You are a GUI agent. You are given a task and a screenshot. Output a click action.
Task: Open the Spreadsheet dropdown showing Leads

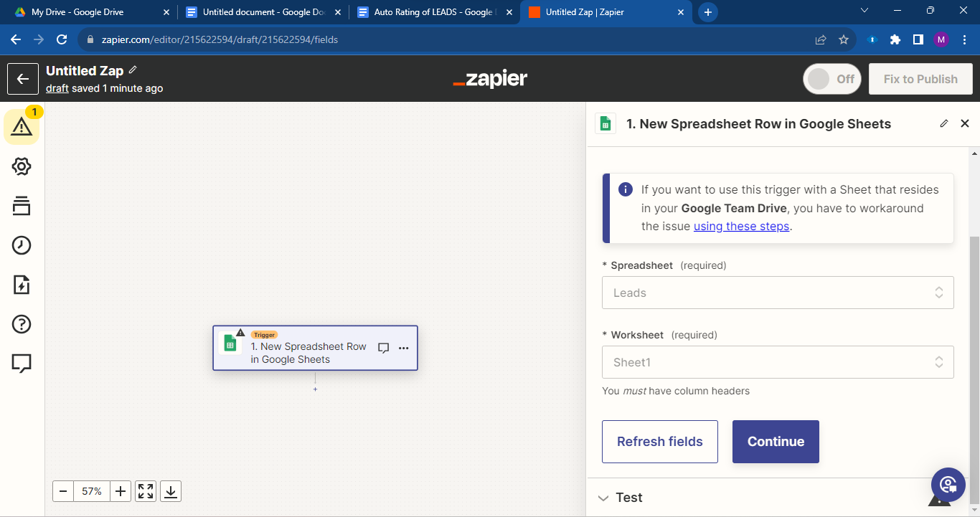point(778,293)
